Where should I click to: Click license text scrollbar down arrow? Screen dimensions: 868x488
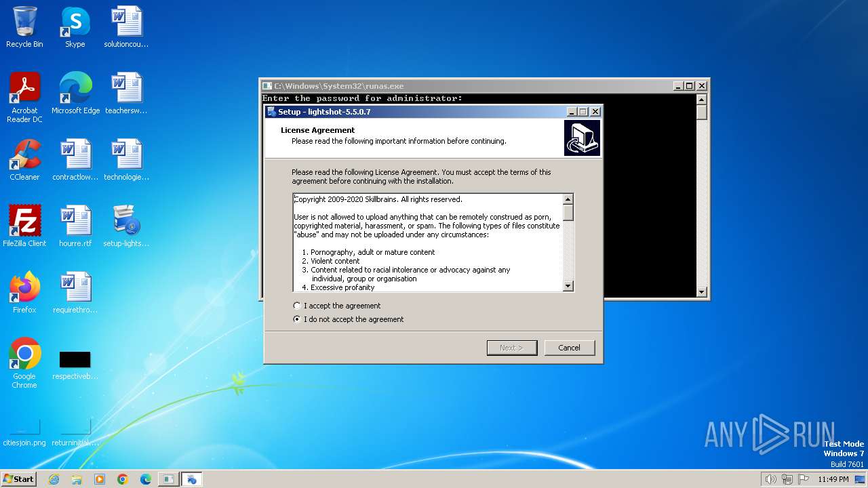(568, 286)
